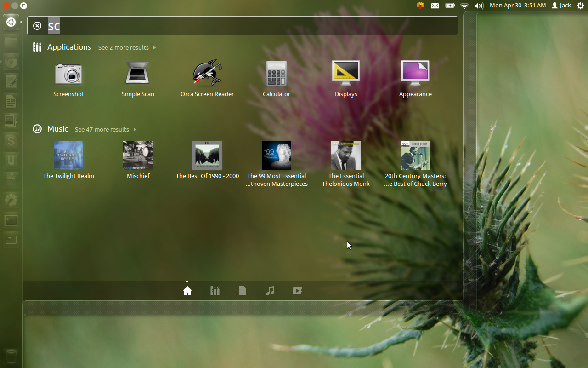Click the orange sunflower indicator icon
Viewport: 588px width, 368px height.
pyautogui.click(x=420, y=6)
